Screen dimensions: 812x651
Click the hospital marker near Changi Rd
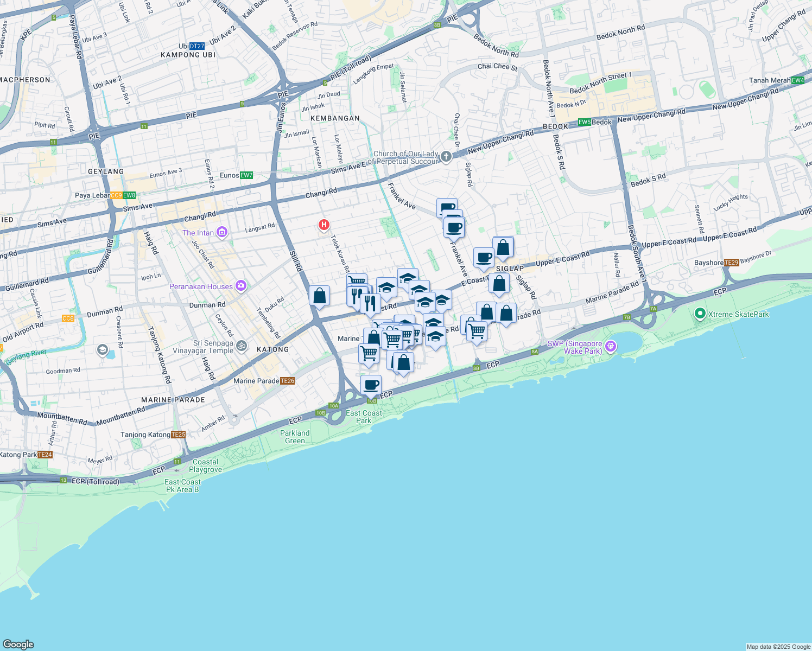[324, 225]
